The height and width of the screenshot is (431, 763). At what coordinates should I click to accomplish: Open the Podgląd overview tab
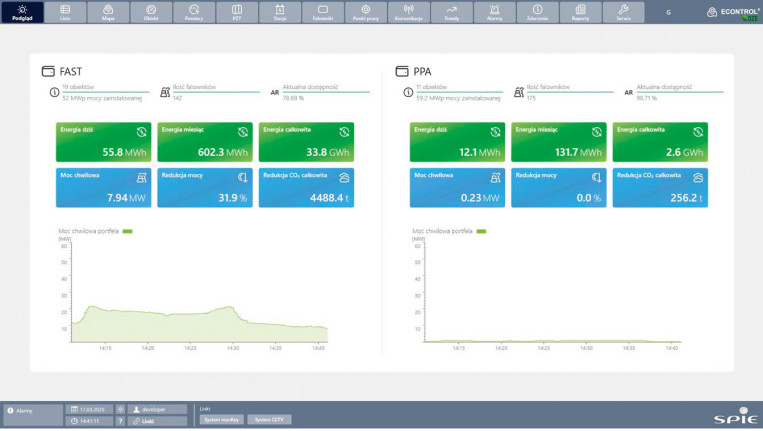click(x=22, y=12)
